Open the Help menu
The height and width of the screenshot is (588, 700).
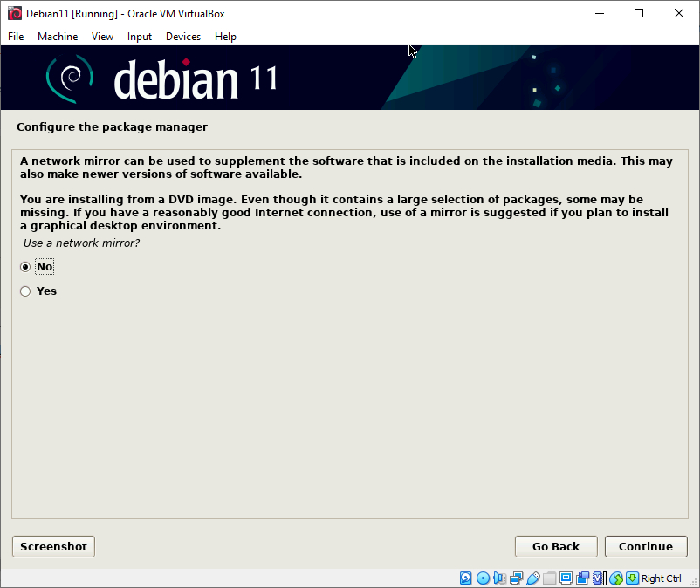tap(225, 37)
